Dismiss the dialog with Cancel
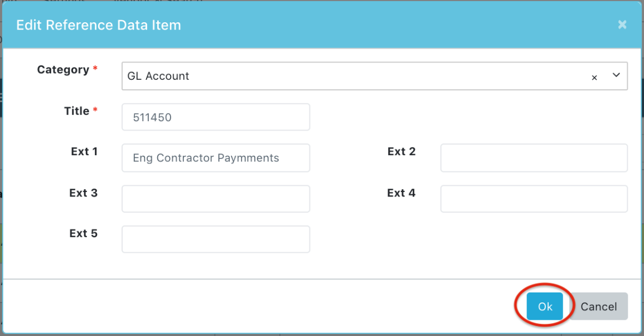This screenshot has height=336, width=644. (598, 306)
